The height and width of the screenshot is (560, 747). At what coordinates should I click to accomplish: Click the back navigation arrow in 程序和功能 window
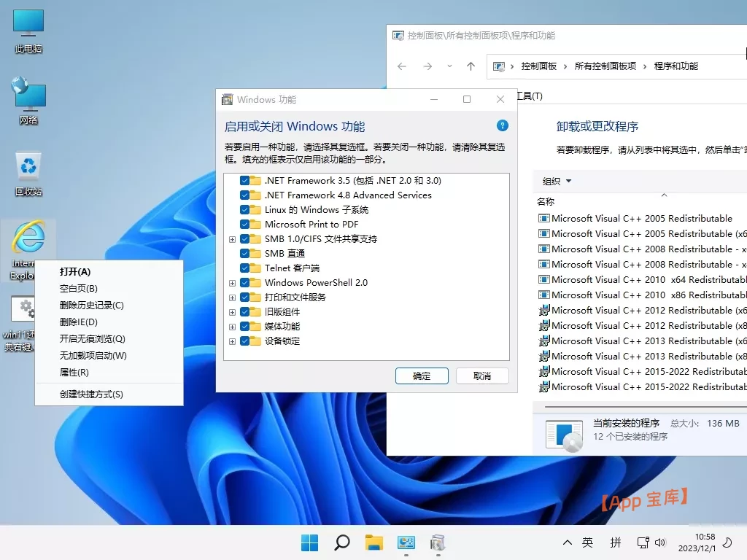tap(402, 66)
